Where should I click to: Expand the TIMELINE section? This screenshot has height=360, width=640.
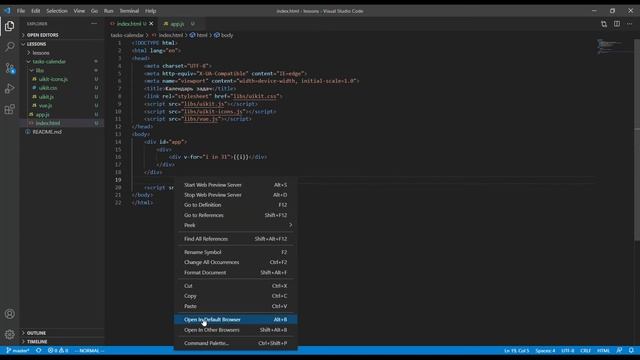coord(37,342)
